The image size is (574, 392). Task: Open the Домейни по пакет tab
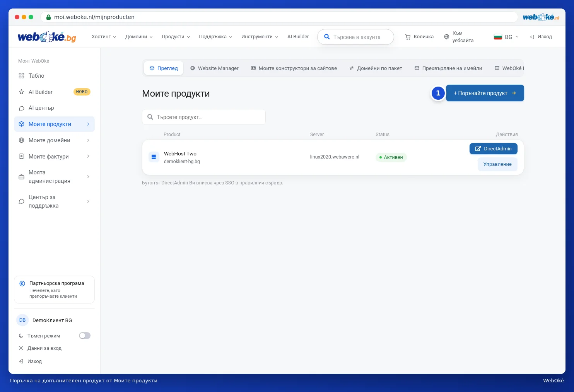[x=376, y=68]
